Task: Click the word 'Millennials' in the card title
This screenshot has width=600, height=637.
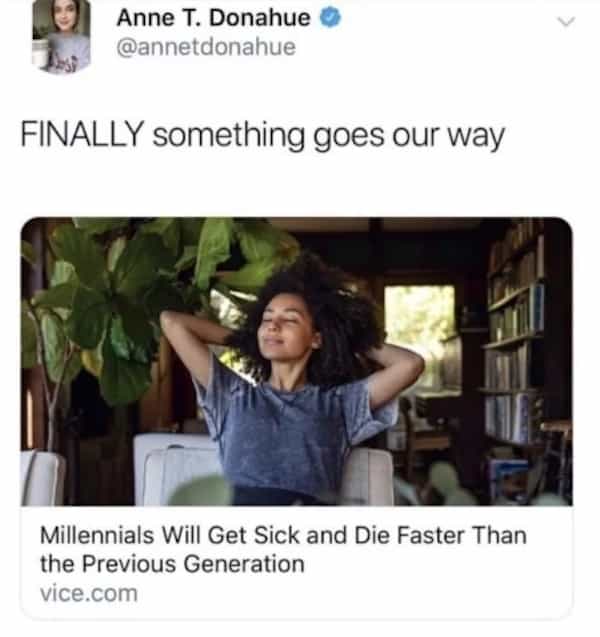Action: click(97, 535)
